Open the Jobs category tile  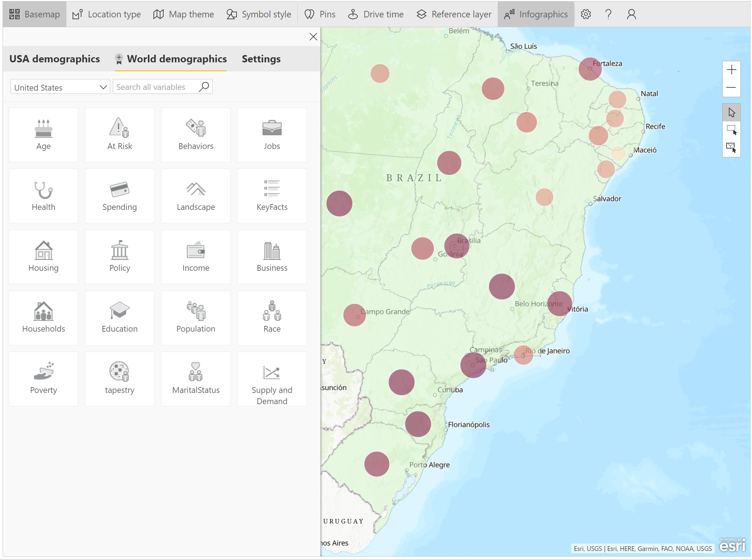(x=272, y=135)
